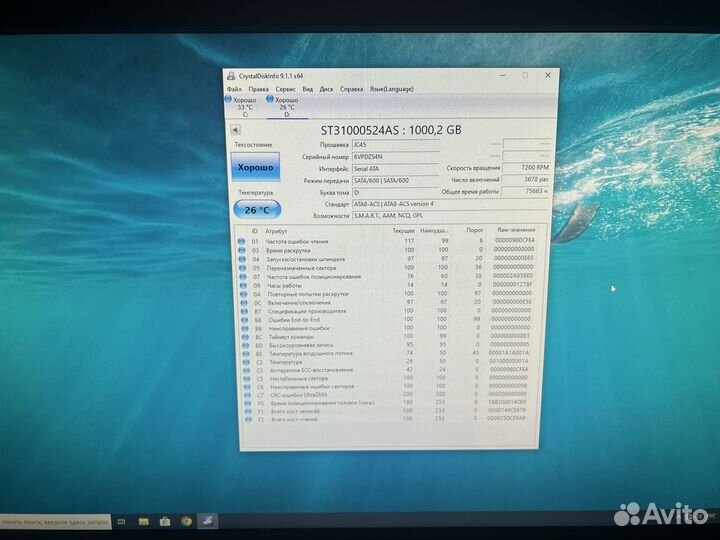
Task: Click the Атрибут column header
Action: pos(276,231)
